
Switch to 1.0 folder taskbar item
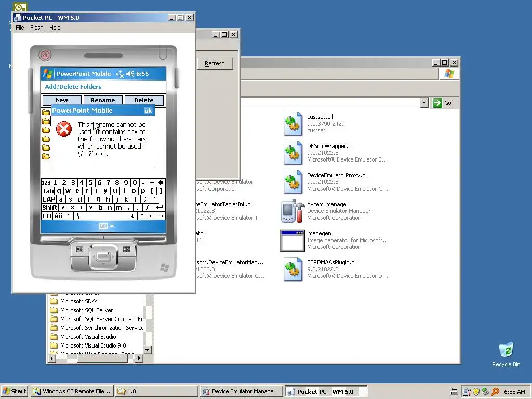point(156,391)
